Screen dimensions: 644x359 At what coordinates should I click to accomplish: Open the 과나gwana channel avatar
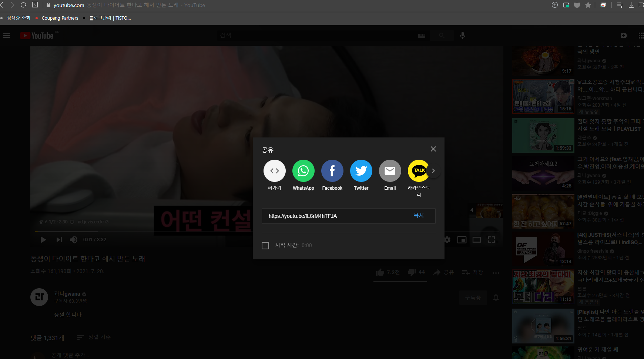coord(39,297)
